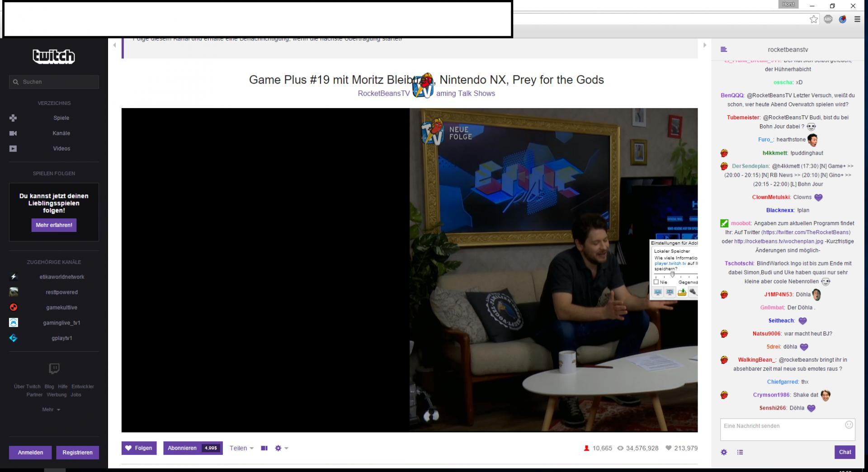This screenshot has width=868, height=472.
Task: Click the resttpowered channel avatar
Action: pos(14,293)
